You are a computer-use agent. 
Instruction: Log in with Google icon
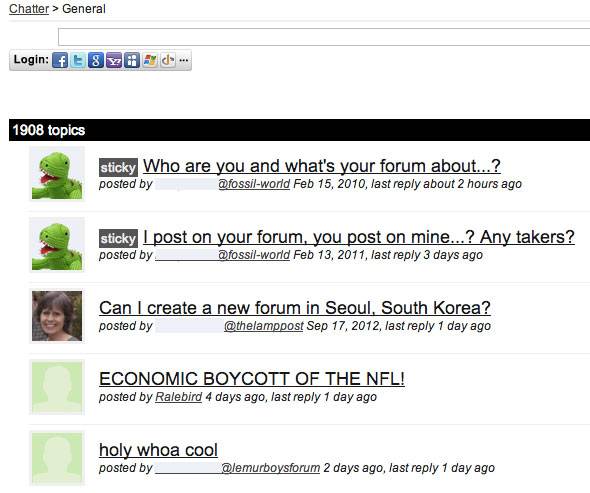coord(96,60)
